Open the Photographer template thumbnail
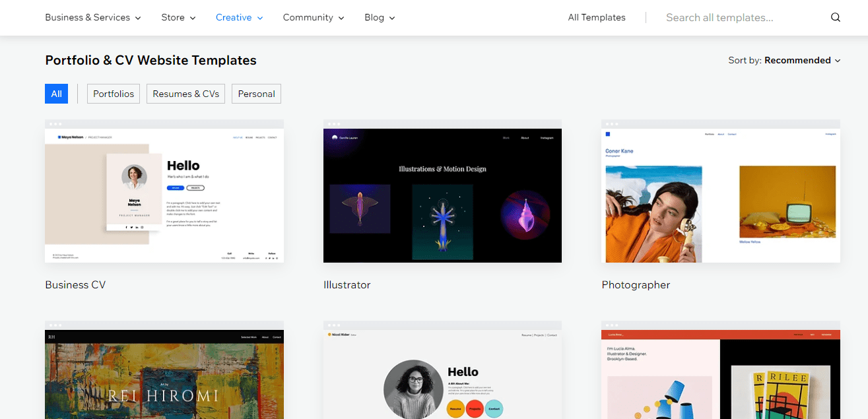This screenshot has width=868, height=419. (x=721, y=191)
